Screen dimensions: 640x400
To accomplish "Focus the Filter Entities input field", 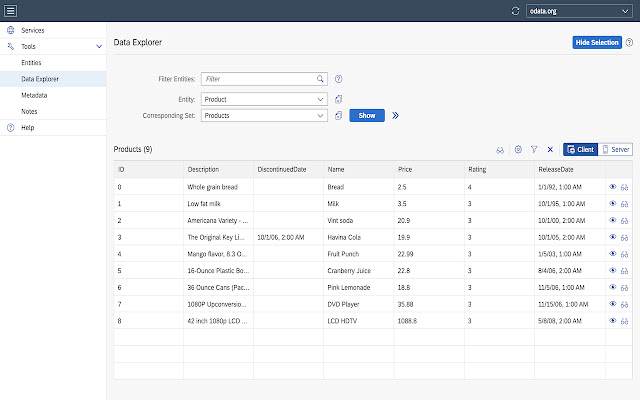I will [264, 79].
